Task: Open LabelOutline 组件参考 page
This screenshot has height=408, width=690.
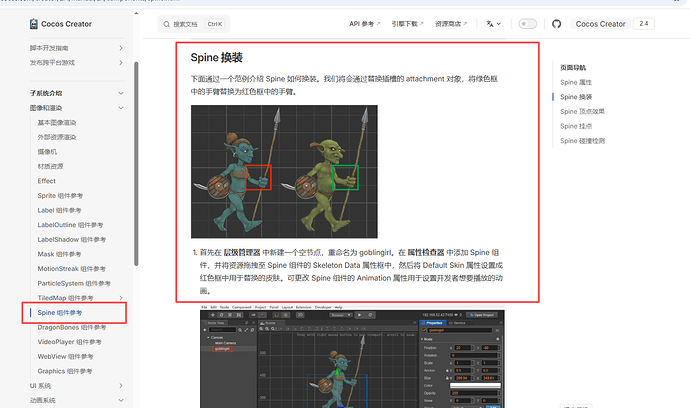Action: pyautogui.click(x=70, y=225)
